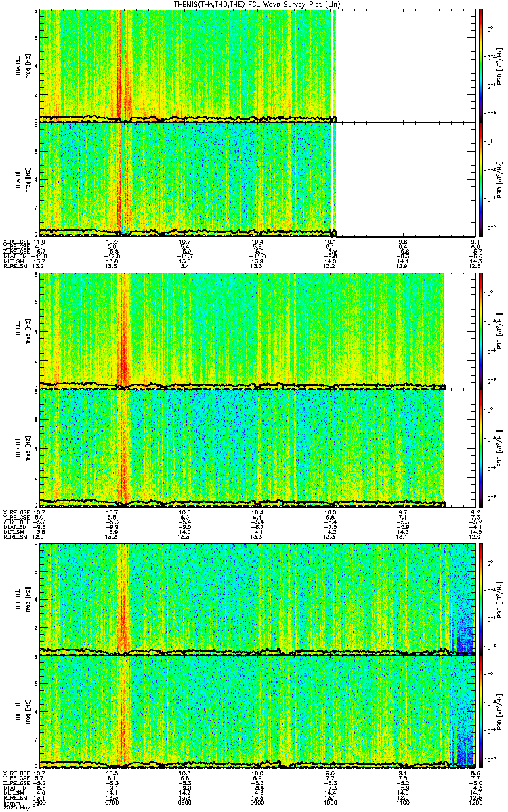This screenshot has height=812, width=508.
Task: Click the PSD color bar beside THD B∥ panel
Action: [x=480, y=448]
